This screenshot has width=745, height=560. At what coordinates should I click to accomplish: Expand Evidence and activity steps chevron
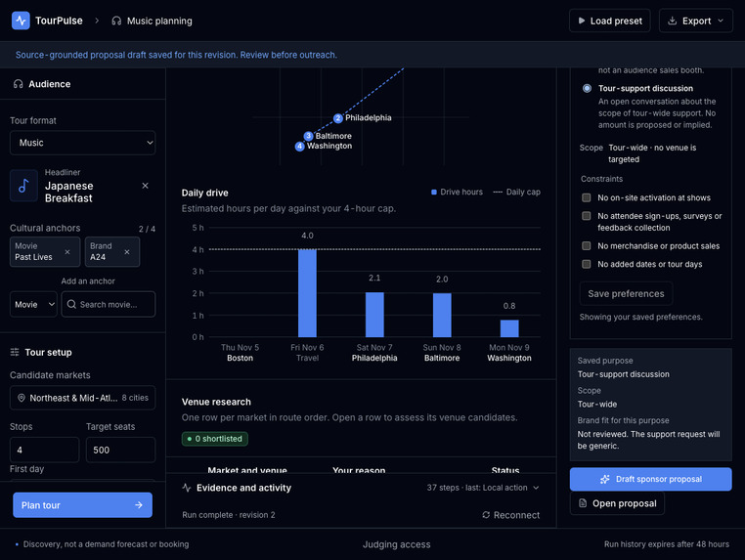coord(536,488)
